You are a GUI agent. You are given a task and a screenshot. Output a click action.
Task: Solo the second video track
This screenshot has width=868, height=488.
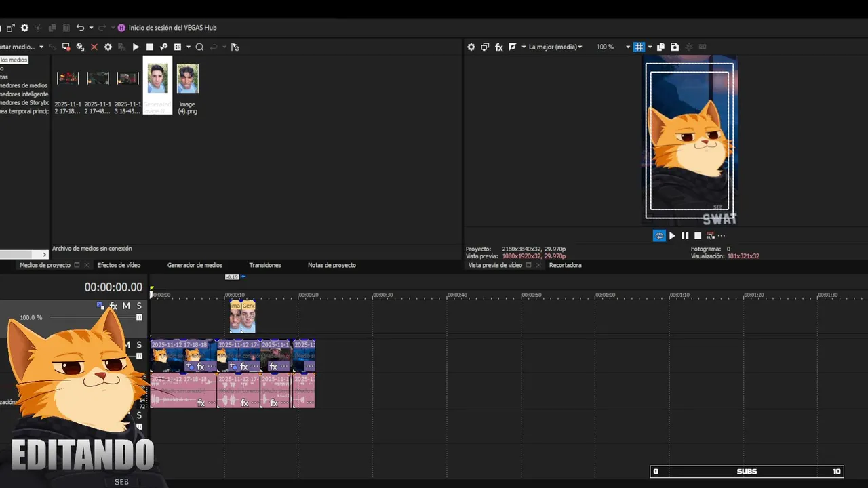pyautogui.click(x=139, y=345)
